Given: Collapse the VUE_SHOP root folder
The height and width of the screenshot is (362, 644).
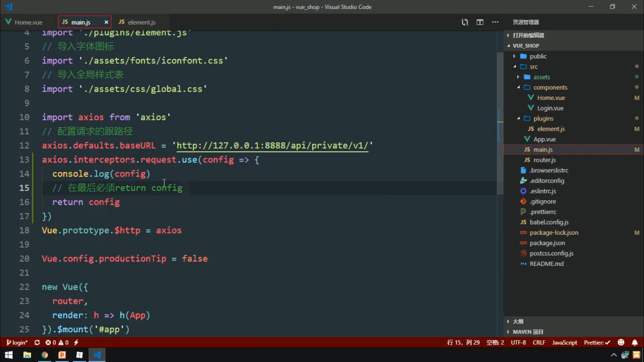Looking at the screenshot, I should [508, 46].
